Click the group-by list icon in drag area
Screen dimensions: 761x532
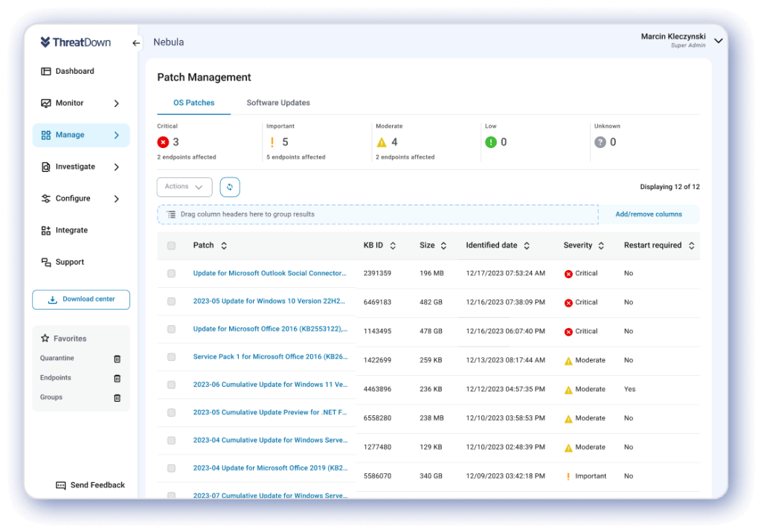[x=171, y=214]
